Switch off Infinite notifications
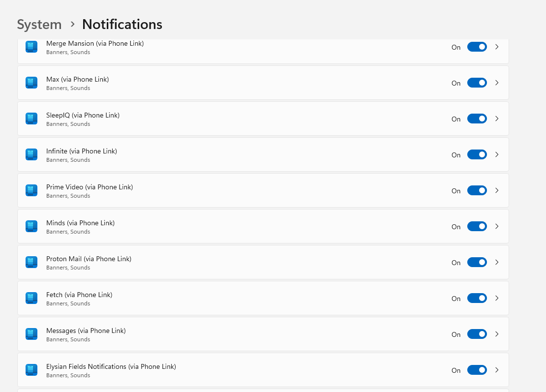The height and width of the screenshot is (392, 546). point(477,154)
